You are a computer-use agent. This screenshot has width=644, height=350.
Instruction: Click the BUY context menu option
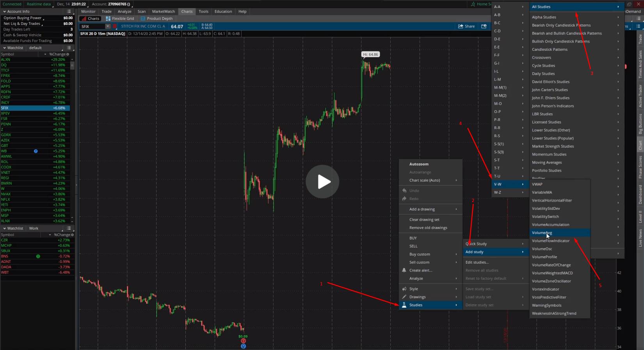pos(413,238)
